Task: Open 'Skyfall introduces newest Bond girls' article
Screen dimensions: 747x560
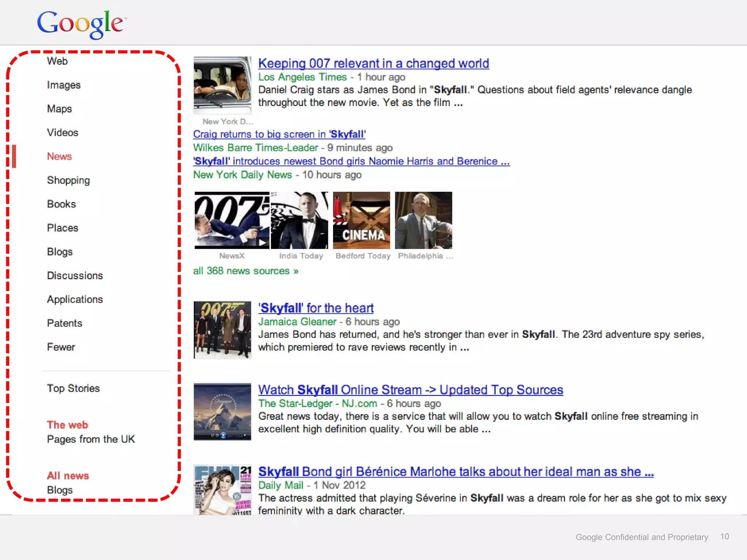Action: [x=352, y=161]
